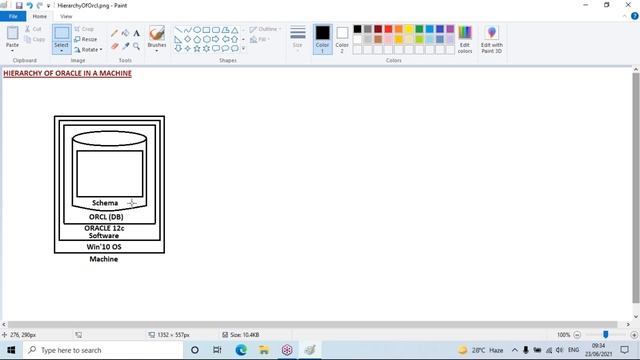640x360 pixels.
Task: Click the zoom out minus button
Action: pos(577,335)
